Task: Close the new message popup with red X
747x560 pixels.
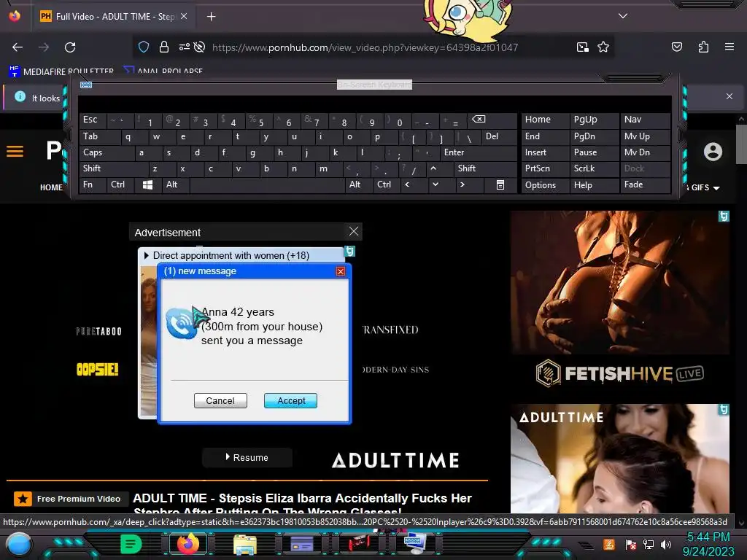Action: 341,271
